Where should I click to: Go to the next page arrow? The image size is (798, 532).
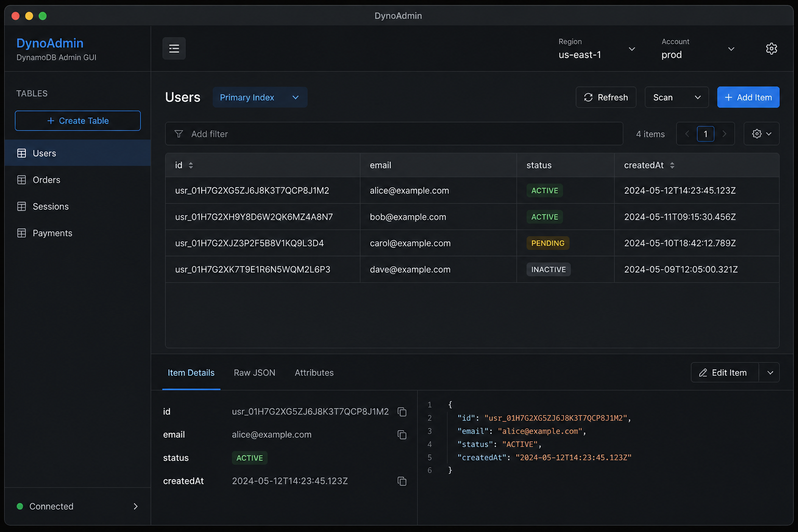[724, 134]
